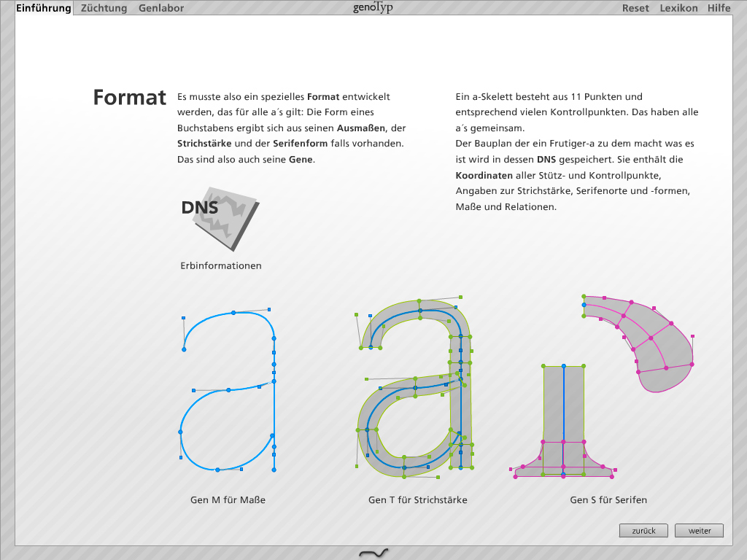The width and height of the screenshot is (747, 560).
Task: Click the caption 'Gen S für Serifen'
Action: (608, 500)
